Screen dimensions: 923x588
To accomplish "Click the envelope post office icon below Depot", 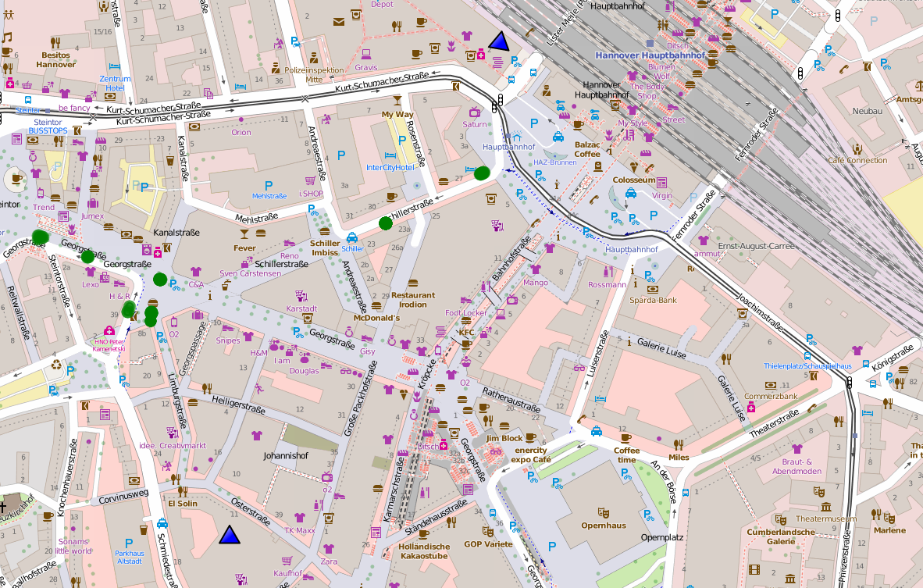I will [x=338, y=22].
